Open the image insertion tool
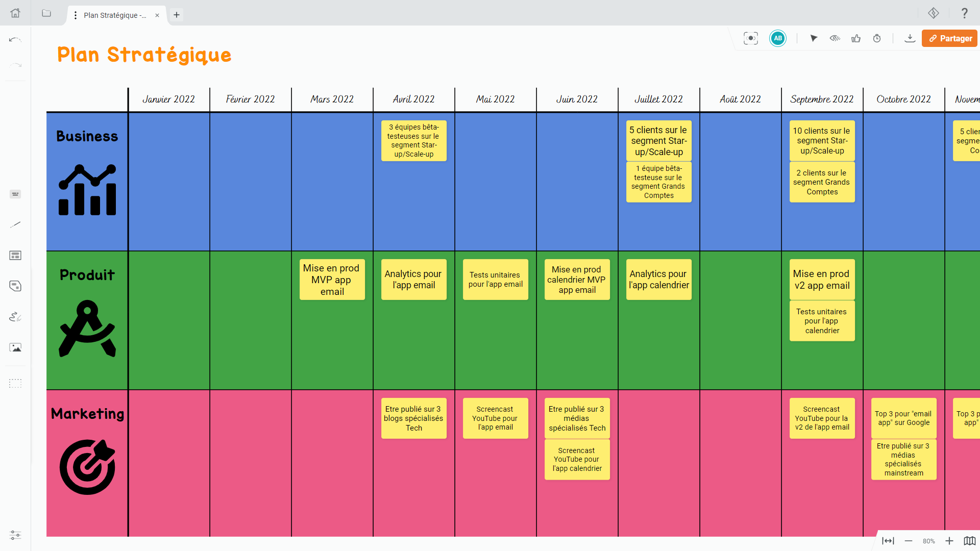 (x=15, y=347)
